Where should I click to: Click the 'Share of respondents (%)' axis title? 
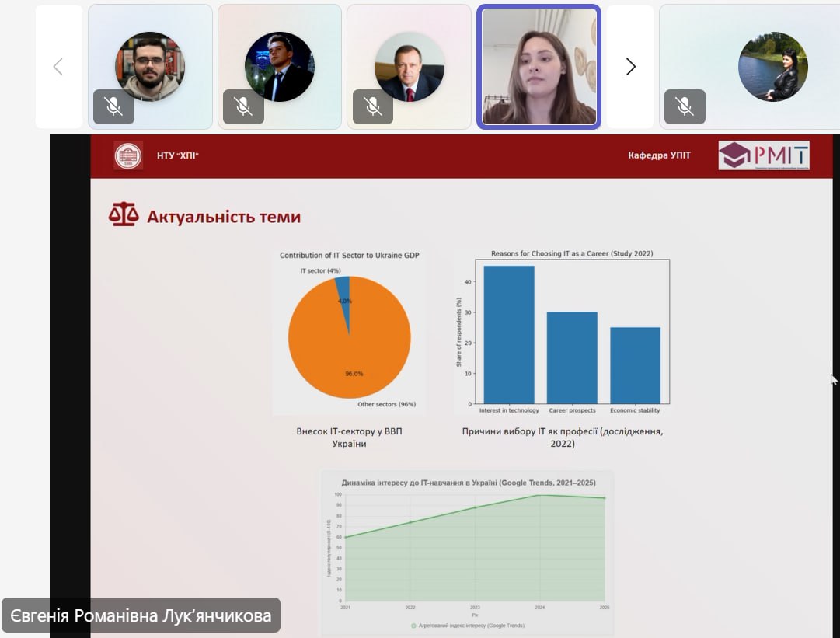coord(458,332)
